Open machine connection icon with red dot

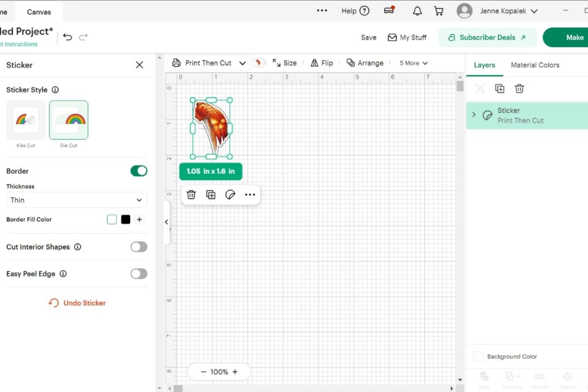tap(389, 10)
